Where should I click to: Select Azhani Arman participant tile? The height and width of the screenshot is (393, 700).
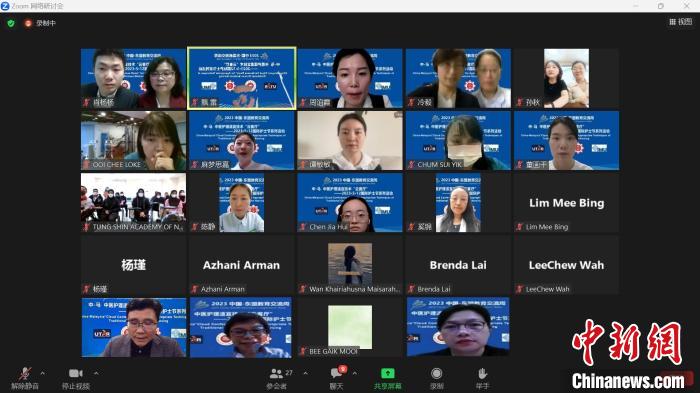[x=241, y=265]
